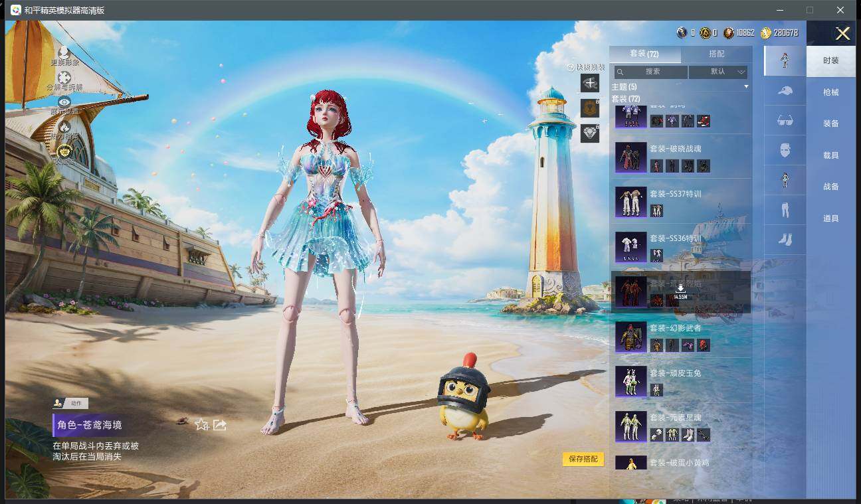
Task: Click red helmet piece of 套装-幻影武者
Action: click(704, 345)
